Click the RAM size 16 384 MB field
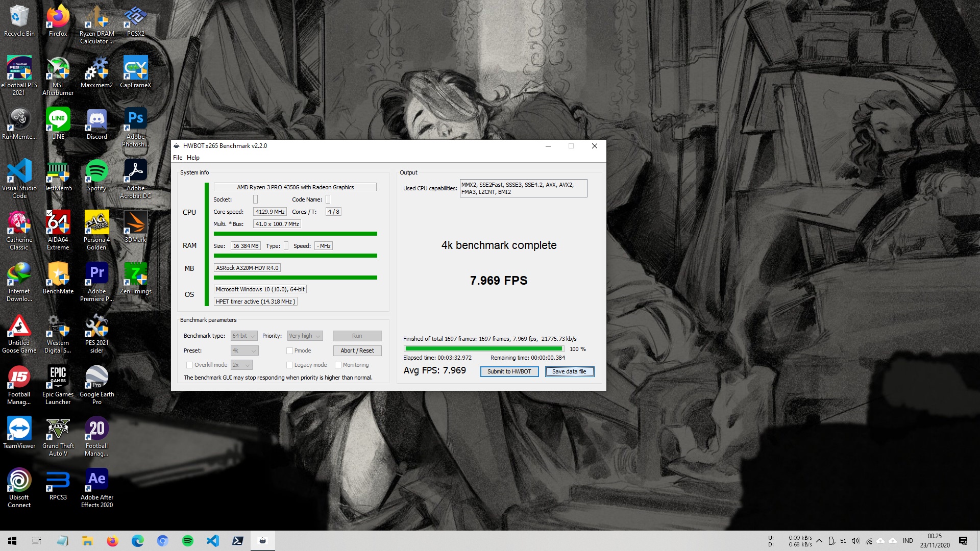Image resolution: width=980 pixels, height=551 pixels. [x=246, y=246]
